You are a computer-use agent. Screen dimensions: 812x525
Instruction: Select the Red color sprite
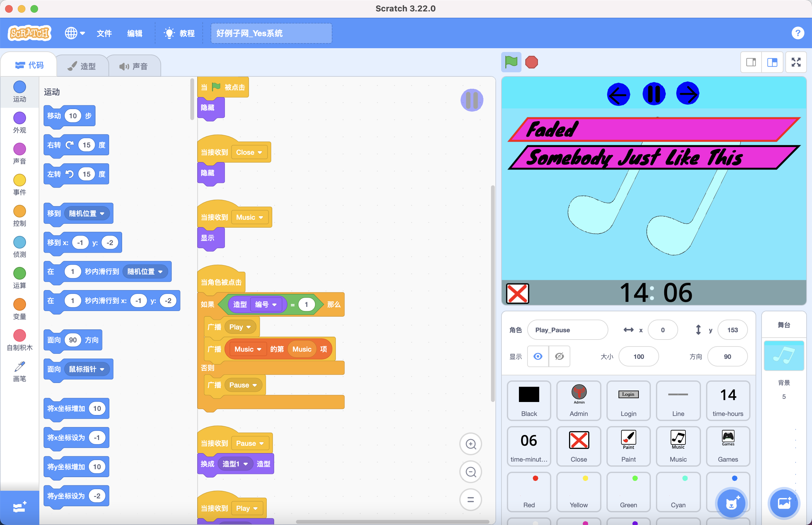pos(529,492)
